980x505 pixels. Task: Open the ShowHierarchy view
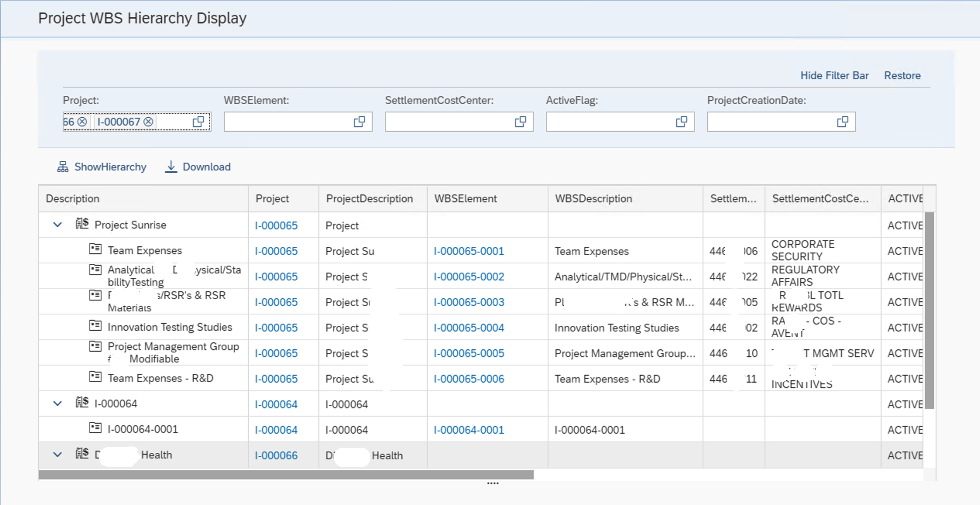tap(102, 167)
